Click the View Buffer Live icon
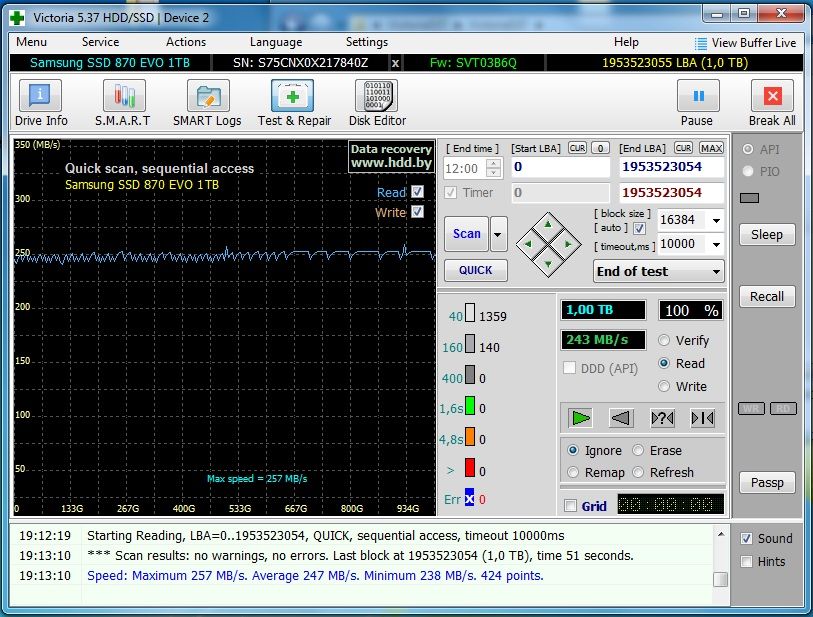813x617 pixels. 700,44
